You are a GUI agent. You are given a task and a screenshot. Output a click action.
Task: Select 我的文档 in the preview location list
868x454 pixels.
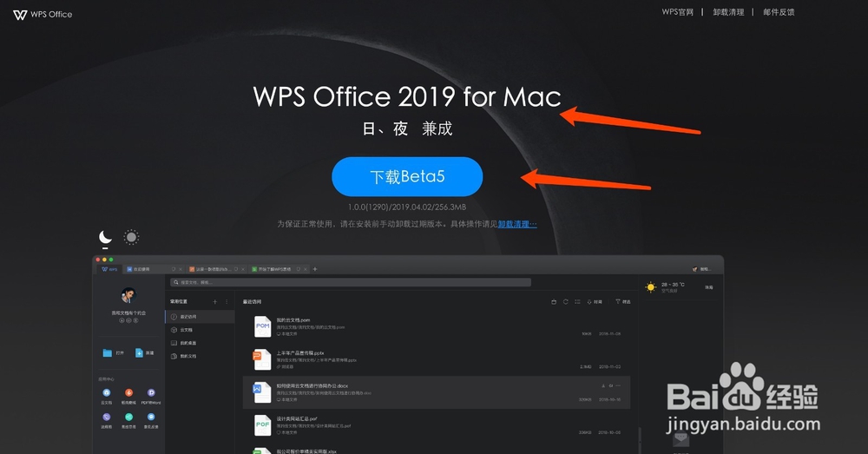pos(200,357)
